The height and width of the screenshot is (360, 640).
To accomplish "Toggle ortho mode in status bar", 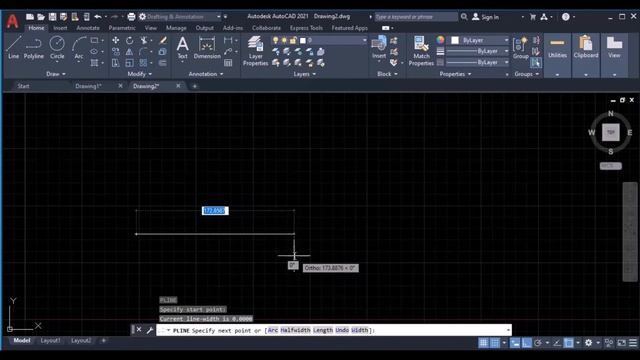I will [527, 343].
